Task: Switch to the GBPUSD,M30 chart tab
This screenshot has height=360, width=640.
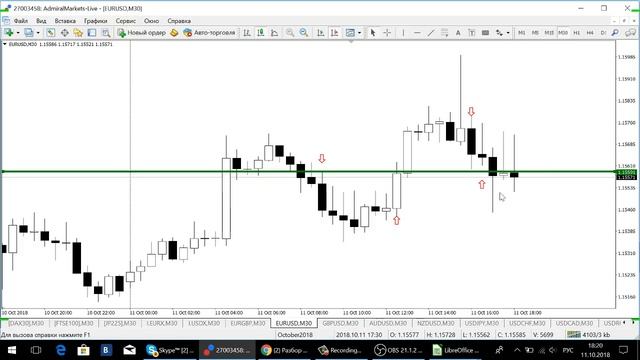Action: [340, 323]
